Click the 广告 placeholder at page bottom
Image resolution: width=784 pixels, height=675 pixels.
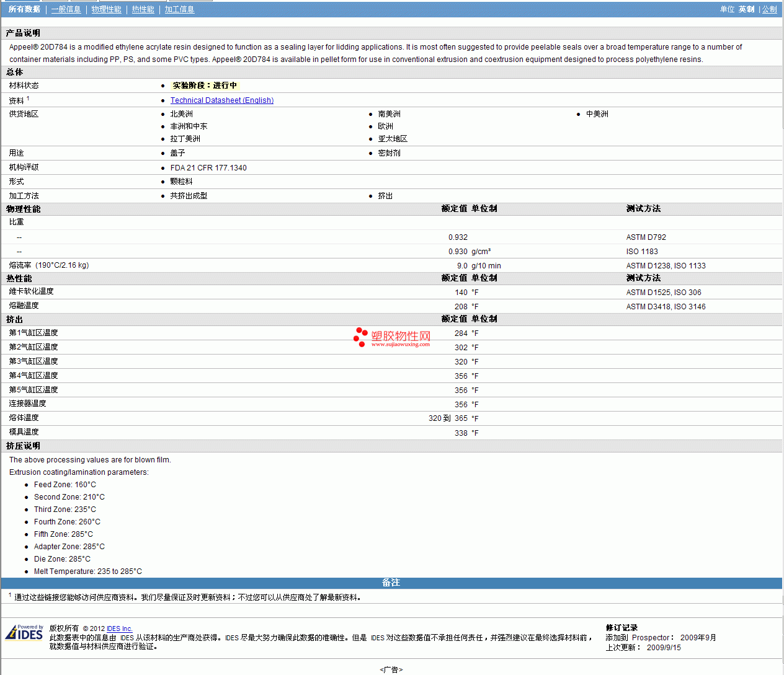(x=391, y=669)
